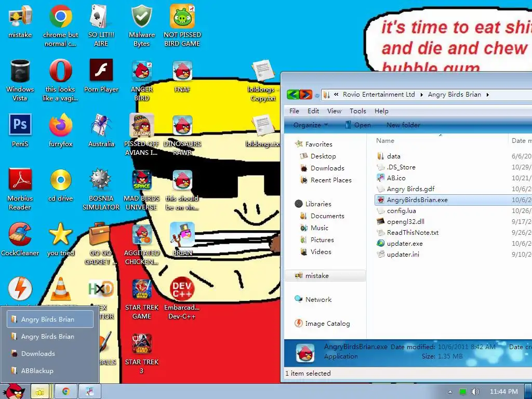532x399 pixels.
Task: Click the Angry Bird Start button
Action: click(14, 391)
